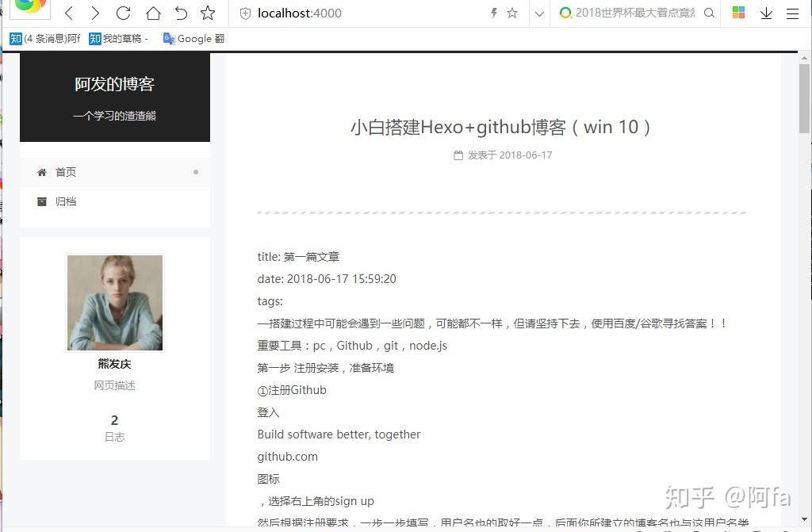Click the blogger avatar photo
The width and height of the screenshot is (812, 532).
click(x=114, y=302)
